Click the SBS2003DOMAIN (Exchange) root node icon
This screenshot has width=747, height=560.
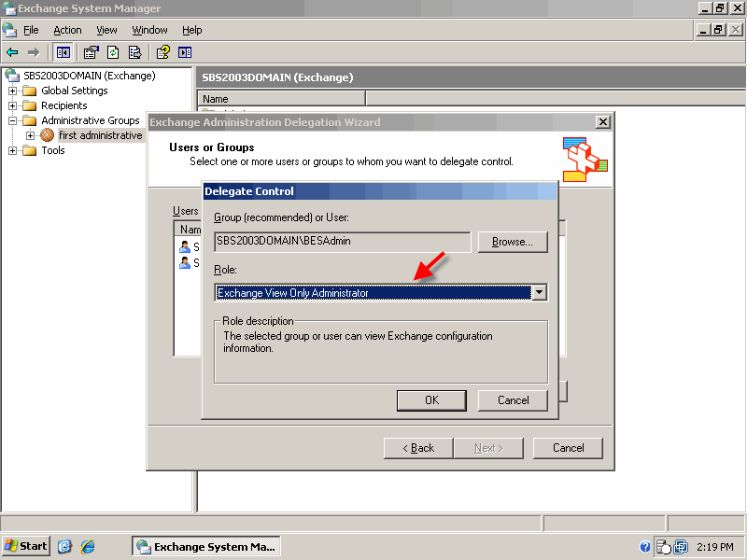pyautogui.click(x=12, y=76)
